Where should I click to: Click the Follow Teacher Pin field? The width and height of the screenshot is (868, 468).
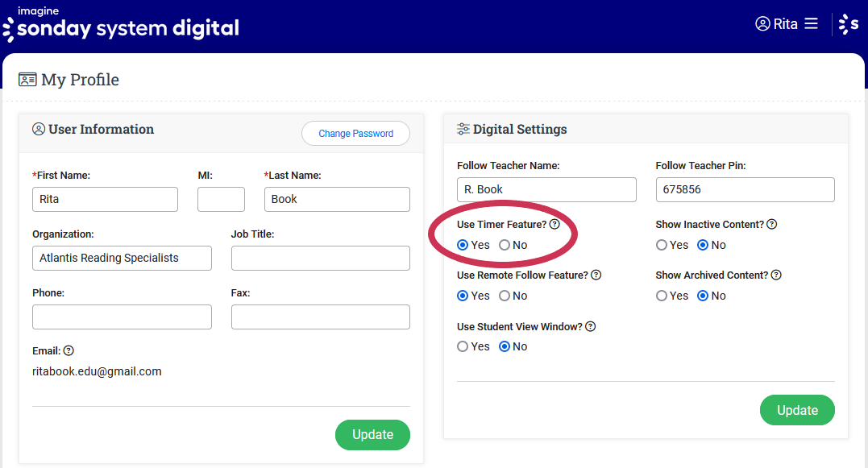pos(745,190)
